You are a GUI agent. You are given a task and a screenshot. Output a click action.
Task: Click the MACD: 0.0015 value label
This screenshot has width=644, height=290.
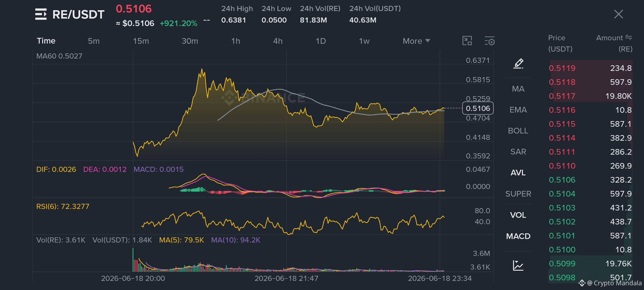(x=159, y=169)
